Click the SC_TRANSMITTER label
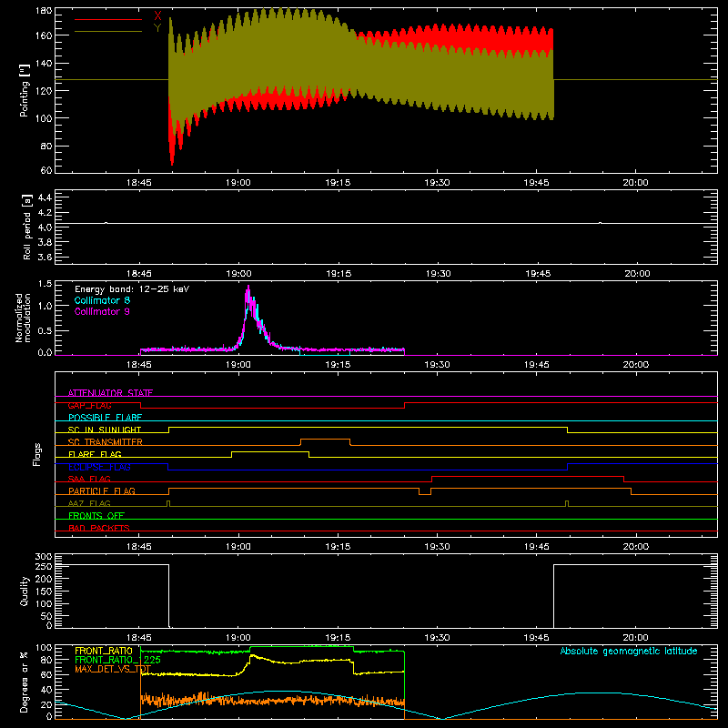The image size is (728, 728). coord(106,442)
